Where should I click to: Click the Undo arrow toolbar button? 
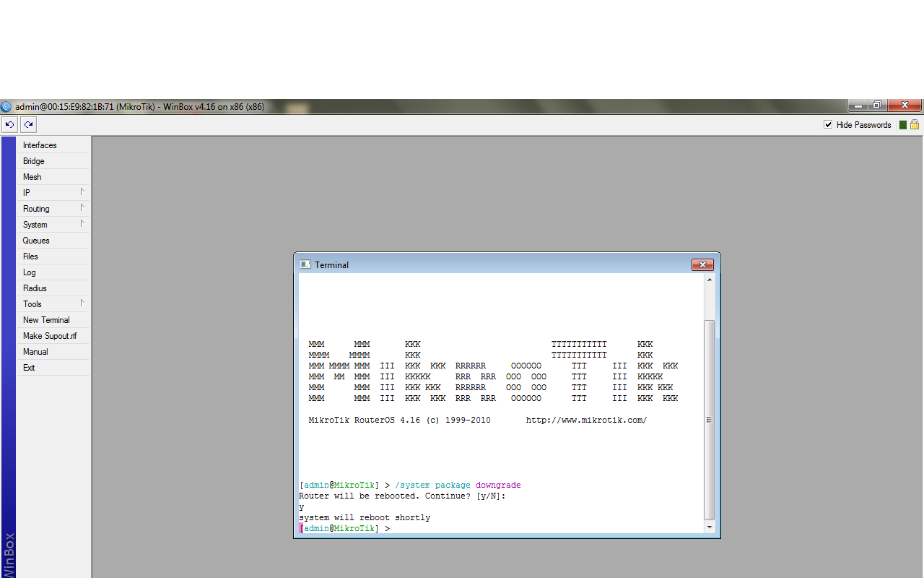[9, 124]
